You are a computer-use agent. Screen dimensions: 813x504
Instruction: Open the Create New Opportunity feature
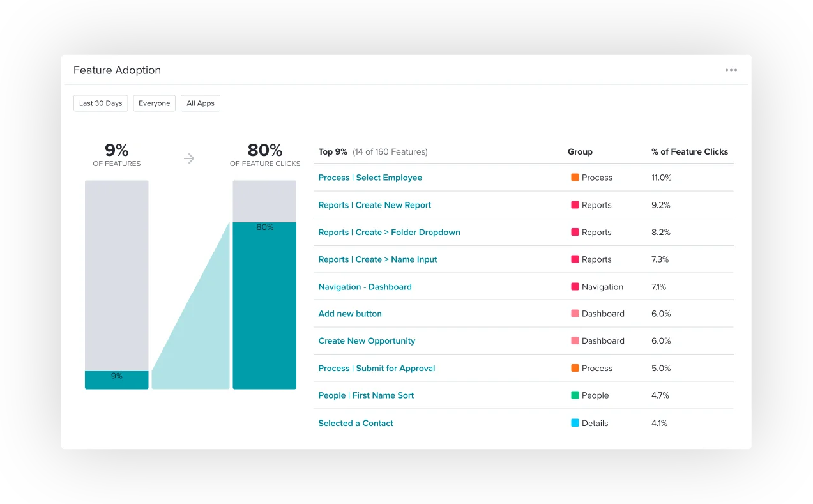point(367,341)
